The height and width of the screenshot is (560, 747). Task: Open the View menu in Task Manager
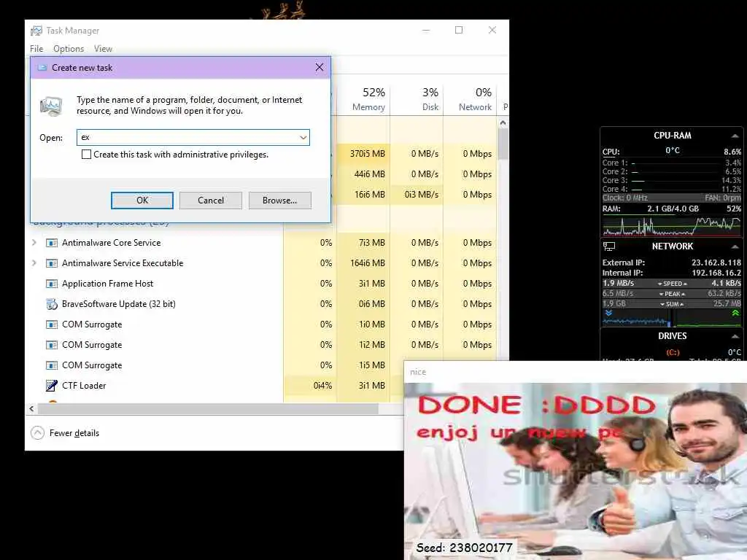[x=103, y=49]
